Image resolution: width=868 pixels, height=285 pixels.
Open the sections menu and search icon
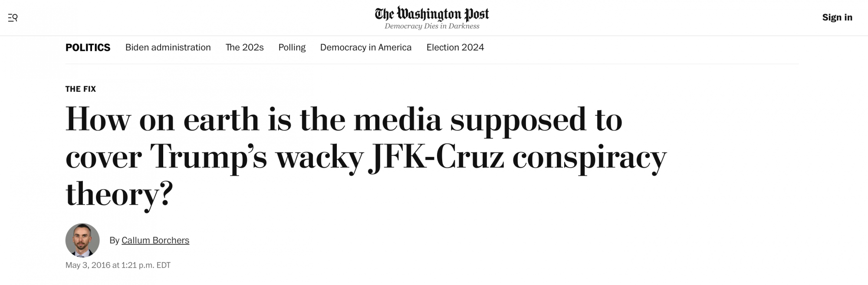pyautogui.click(x=13, y=18)
